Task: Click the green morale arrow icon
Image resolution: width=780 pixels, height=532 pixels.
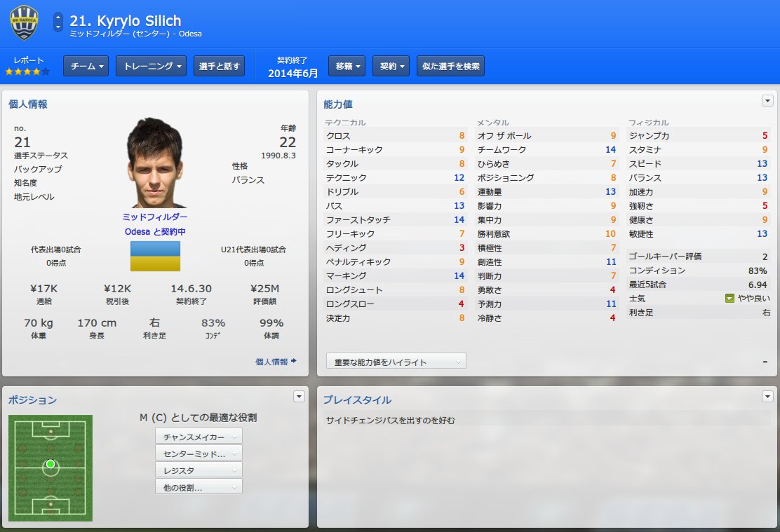Action: [x=729, y=299]
